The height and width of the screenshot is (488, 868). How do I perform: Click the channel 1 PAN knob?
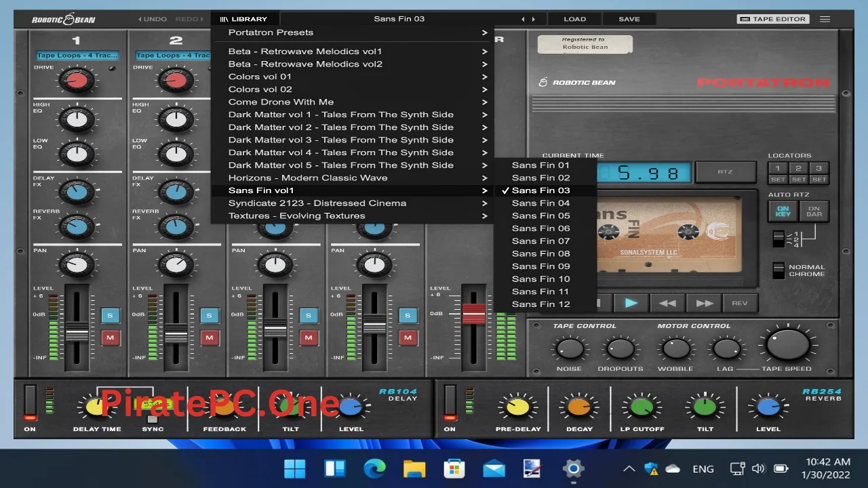pyautogui.click(x=77, y=264)
